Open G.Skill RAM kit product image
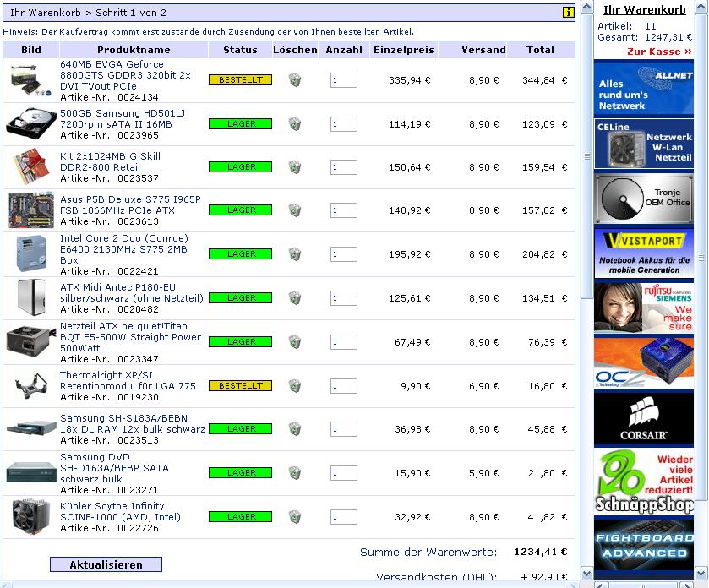This screenshot has width=709, height=588. click(30, 166)
